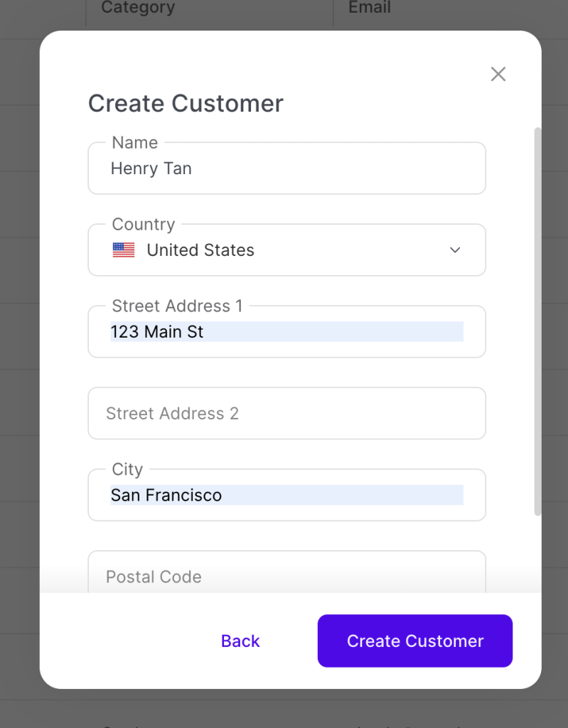The width and height of the screenshot is (568, 728).
Task: Click the dimmed backdrop below the dialog
Action: (284, 710)
